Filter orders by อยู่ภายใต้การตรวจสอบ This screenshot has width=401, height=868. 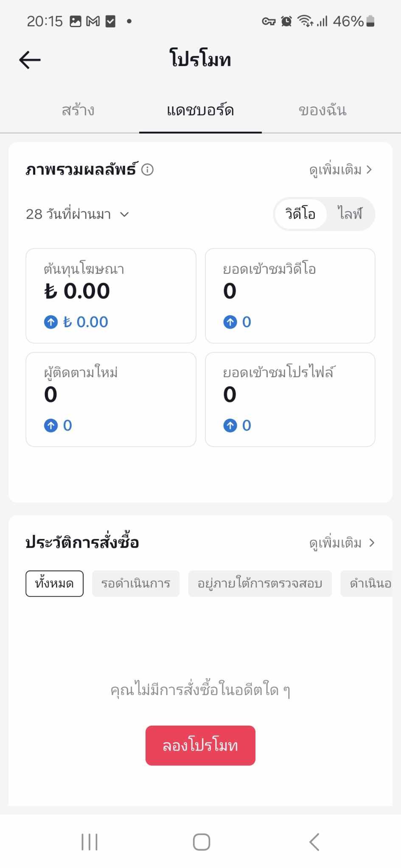click(260, 584)
